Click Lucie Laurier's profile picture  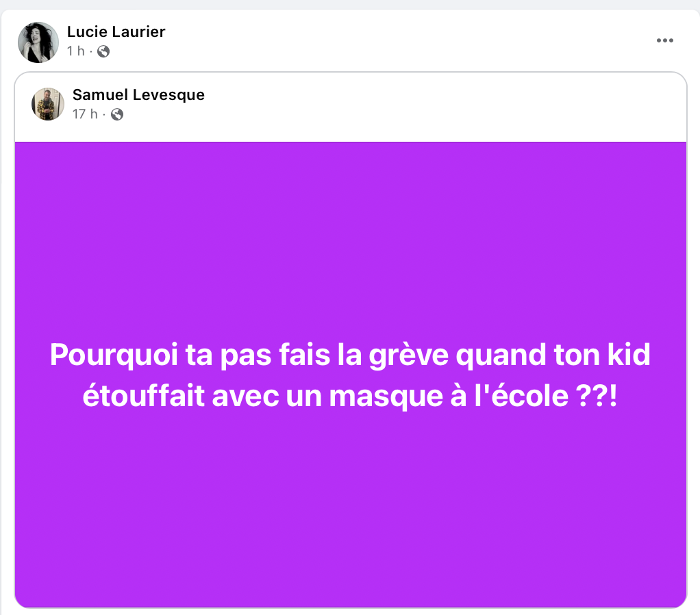[38, 42]
